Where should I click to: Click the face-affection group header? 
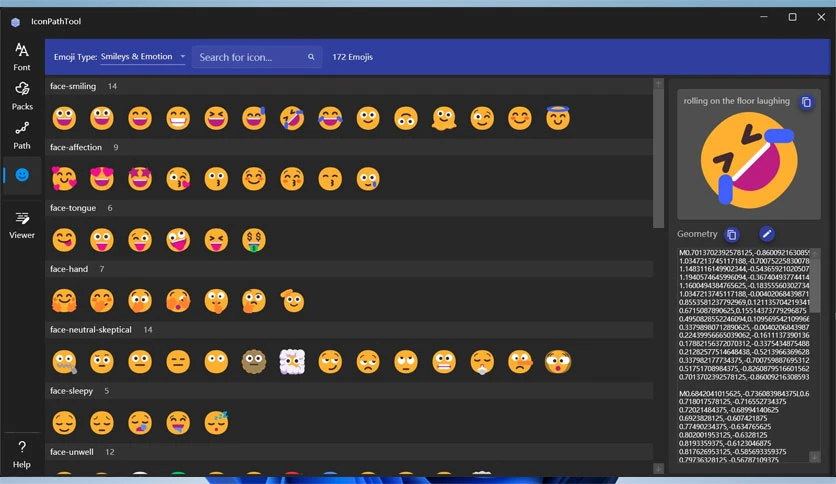point(349,147)
